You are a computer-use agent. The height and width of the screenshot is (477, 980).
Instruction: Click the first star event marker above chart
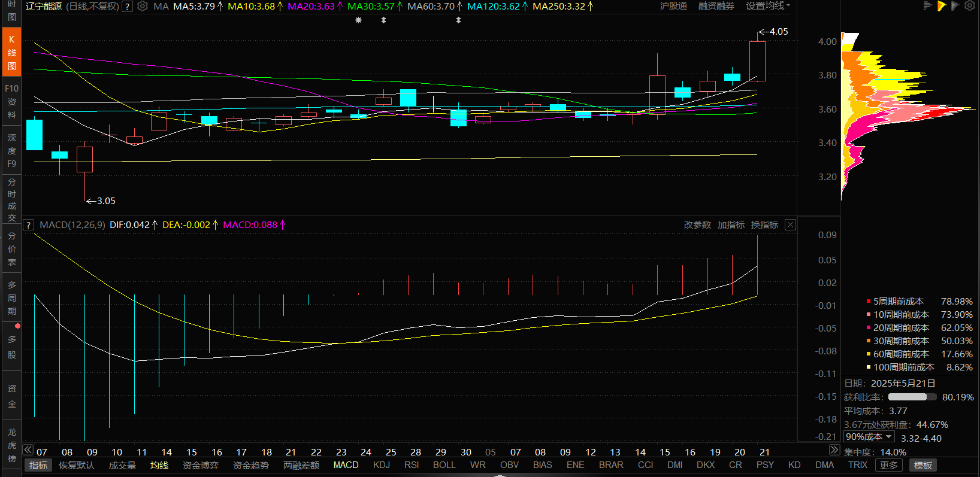pyautogui.click(x=358, y=20)
